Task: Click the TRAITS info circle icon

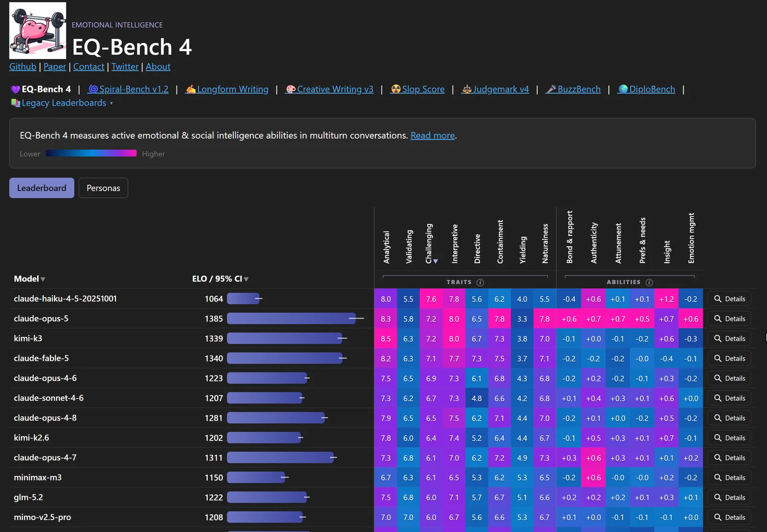Action: (480, 282)
